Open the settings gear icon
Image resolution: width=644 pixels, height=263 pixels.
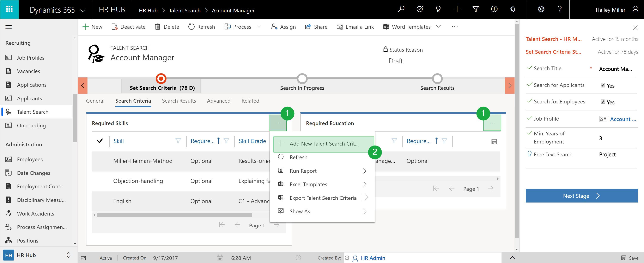[541, 9]
